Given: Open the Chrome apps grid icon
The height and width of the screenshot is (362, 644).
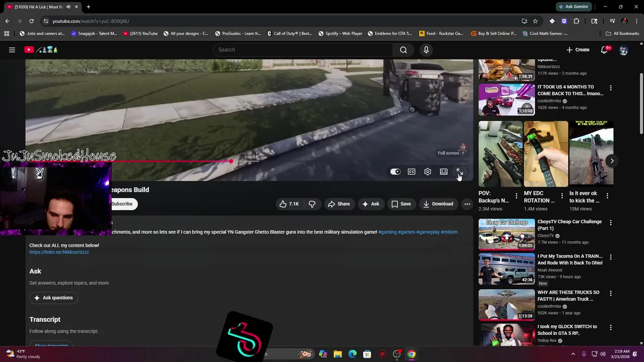Looking at the screenshot, I should (7, 34).
